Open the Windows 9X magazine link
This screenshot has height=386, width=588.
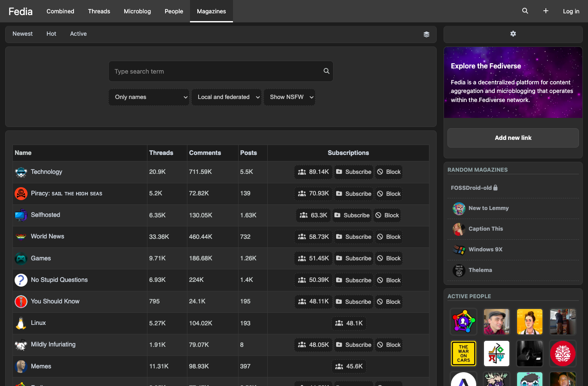[485, 250]
